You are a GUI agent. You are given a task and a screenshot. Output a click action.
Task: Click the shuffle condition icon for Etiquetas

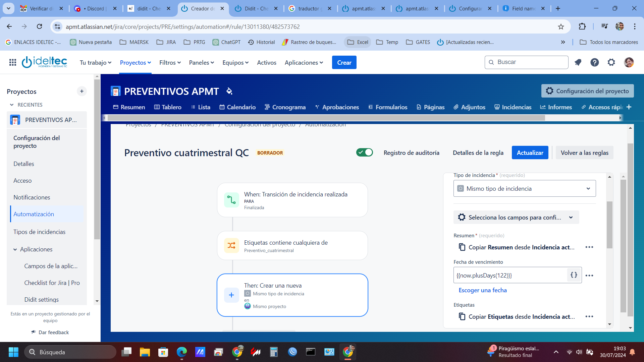click(231, 245)
